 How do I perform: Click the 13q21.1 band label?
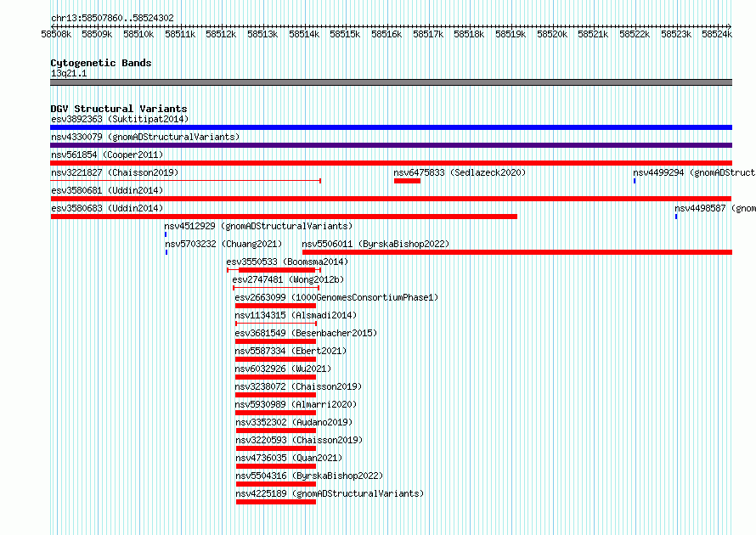(x=69, y=73)
